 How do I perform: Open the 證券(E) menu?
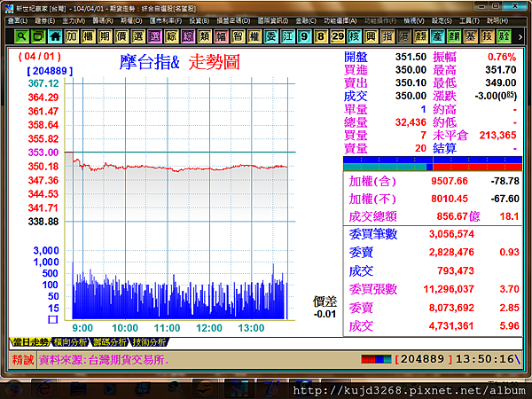pos(45,20)
